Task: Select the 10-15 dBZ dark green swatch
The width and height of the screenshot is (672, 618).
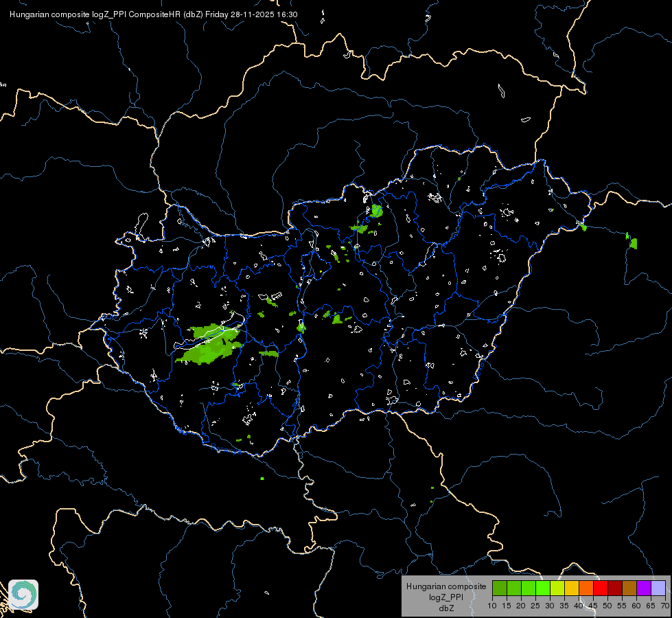Action: pos(499,588)
